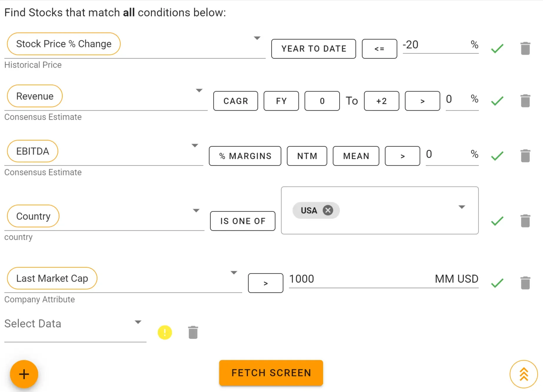Add a new condition with the plus button
Viewport: 543px width, 392px height.
tap(24, 374)
